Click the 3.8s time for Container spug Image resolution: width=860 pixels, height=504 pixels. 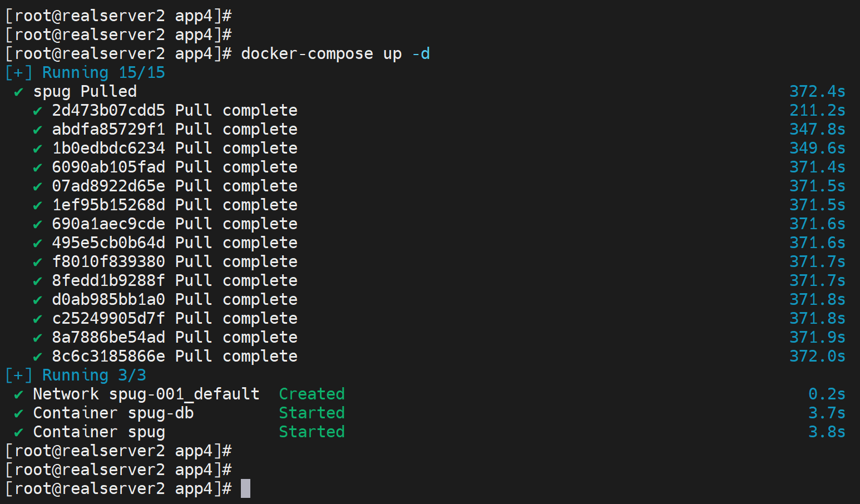[826, 432]
